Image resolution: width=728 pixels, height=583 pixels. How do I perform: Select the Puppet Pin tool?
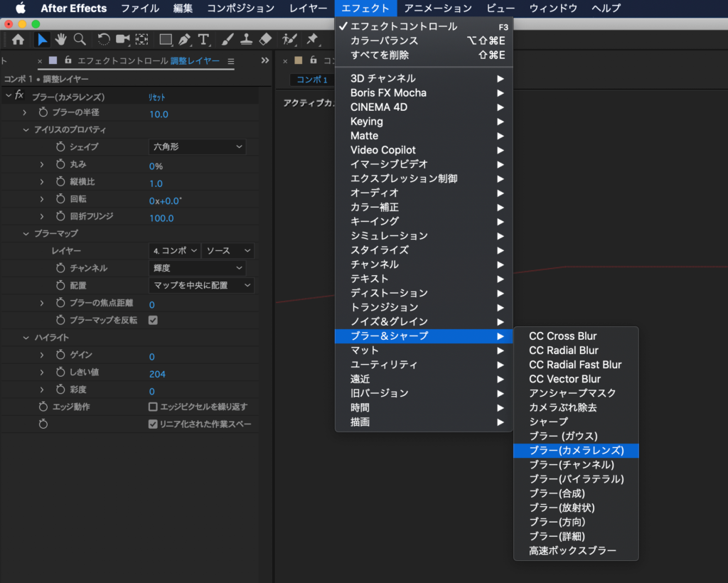pyautogui.click(x=313, y=40)
